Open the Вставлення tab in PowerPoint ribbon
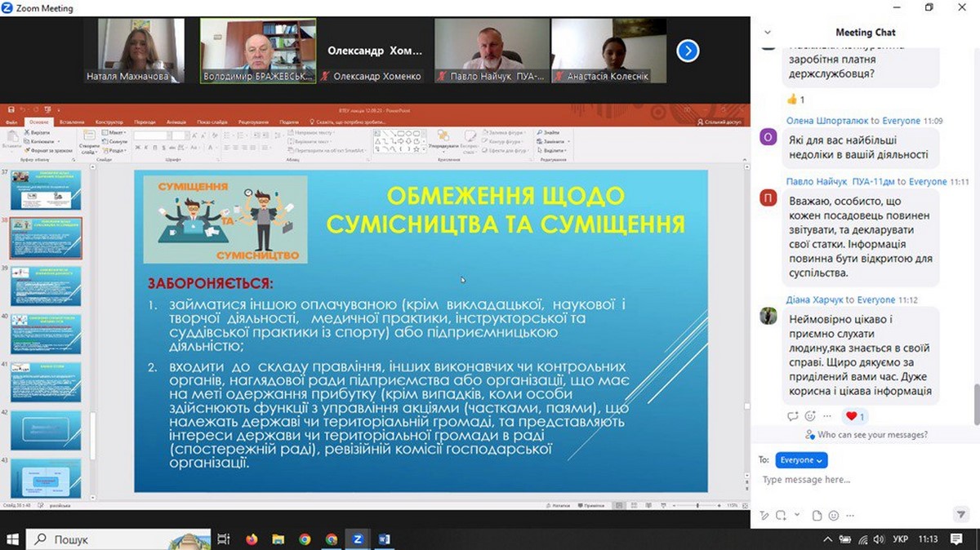The width and height of the screenshot is (980, 550). [72, 122]
